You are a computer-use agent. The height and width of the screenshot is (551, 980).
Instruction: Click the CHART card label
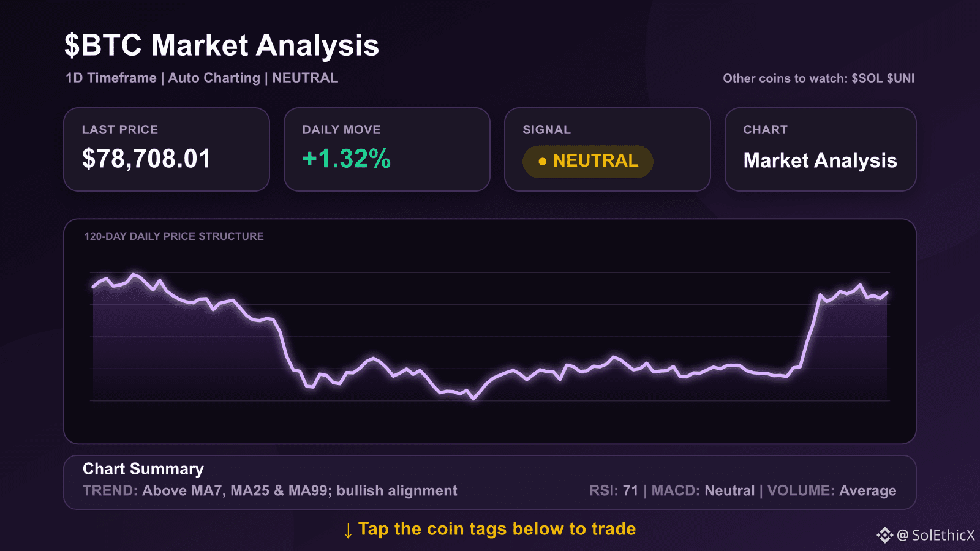[765, 130]
